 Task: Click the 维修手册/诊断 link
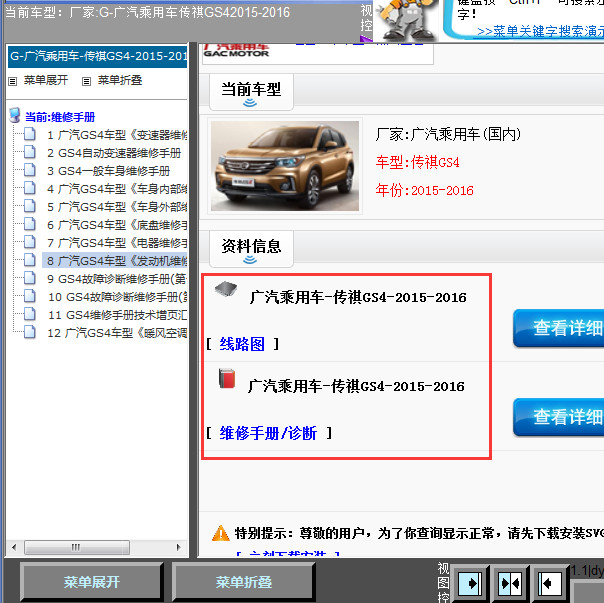click(x=268, y=433)
